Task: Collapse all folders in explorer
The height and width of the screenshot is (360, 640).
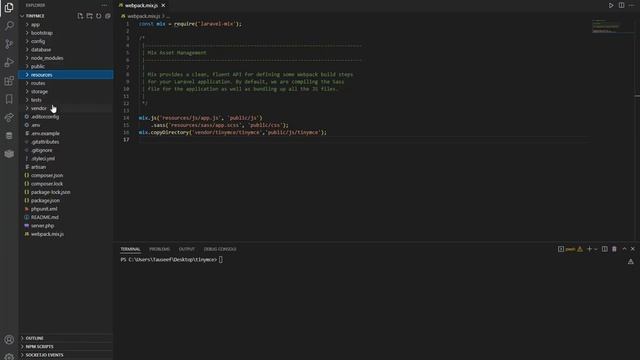Action: 108,16
